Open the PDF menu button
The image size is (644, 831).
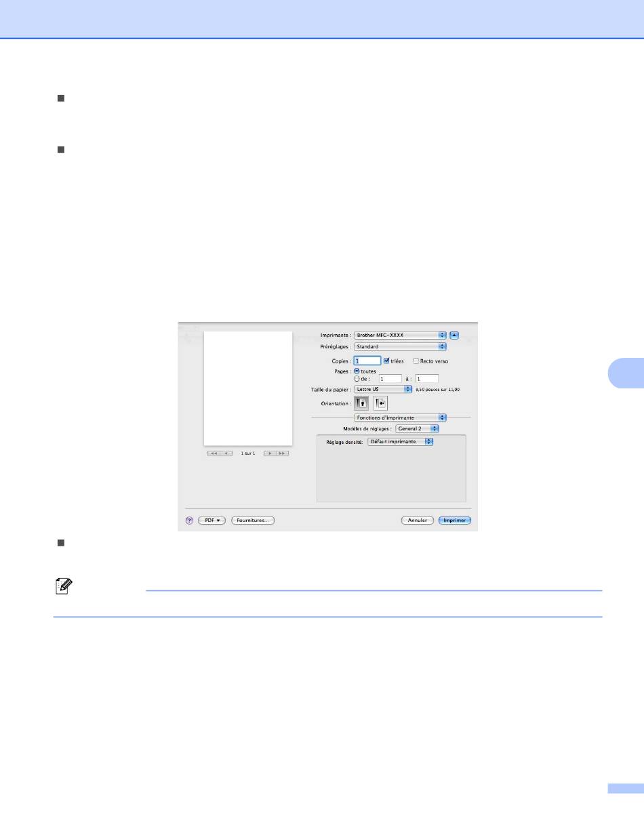point(212,521)
